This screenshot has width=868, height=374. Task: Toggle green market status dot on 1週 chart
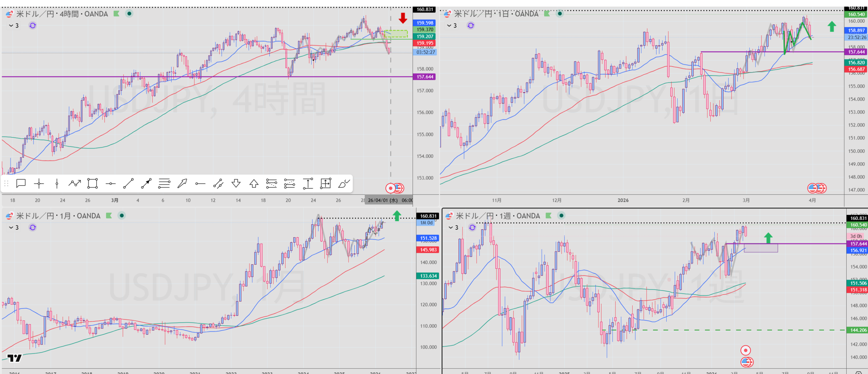tap(561, 216)
